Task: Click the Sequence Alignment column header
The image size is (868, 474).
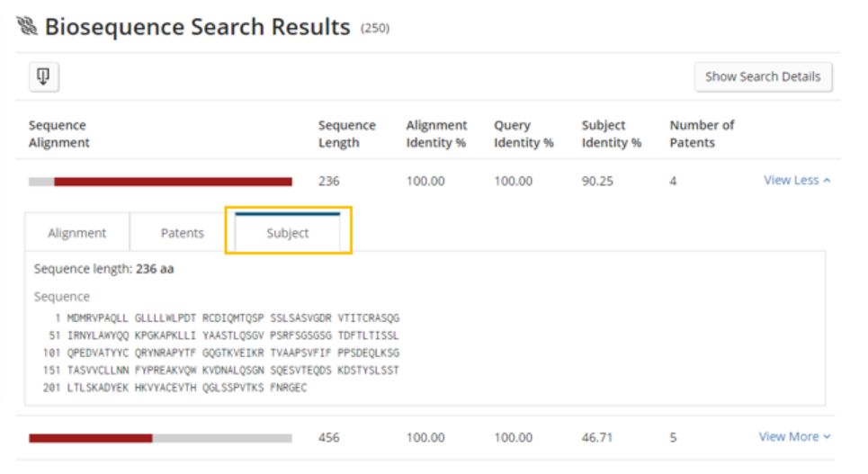Action: point(59,134)
